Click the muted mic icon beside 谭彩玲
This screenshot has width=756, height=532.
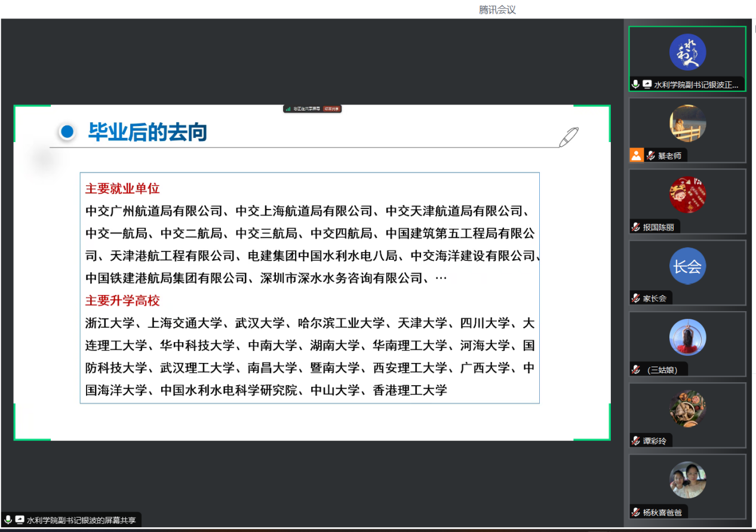(x=636, y=441)
